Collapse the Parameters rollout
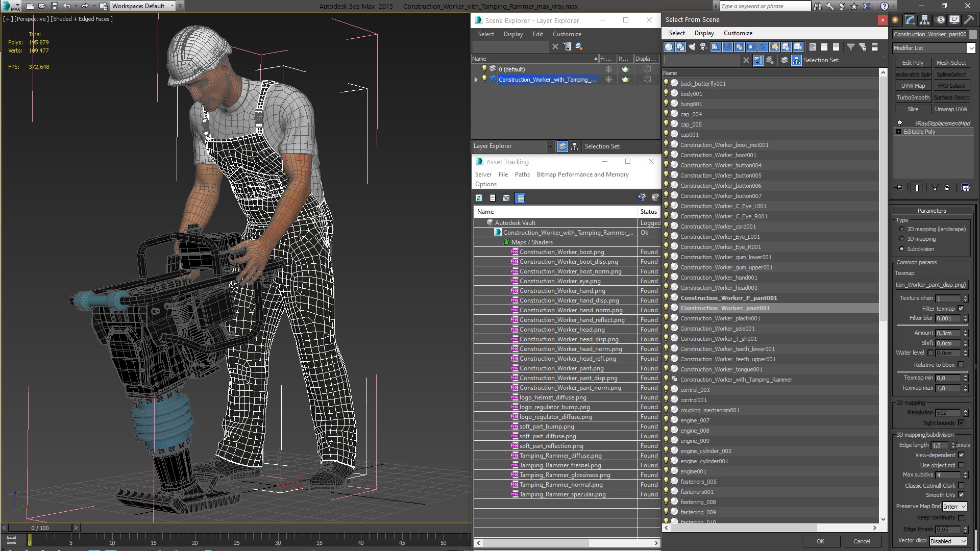Screen dimensions: 980x551 tap(932, 211)
